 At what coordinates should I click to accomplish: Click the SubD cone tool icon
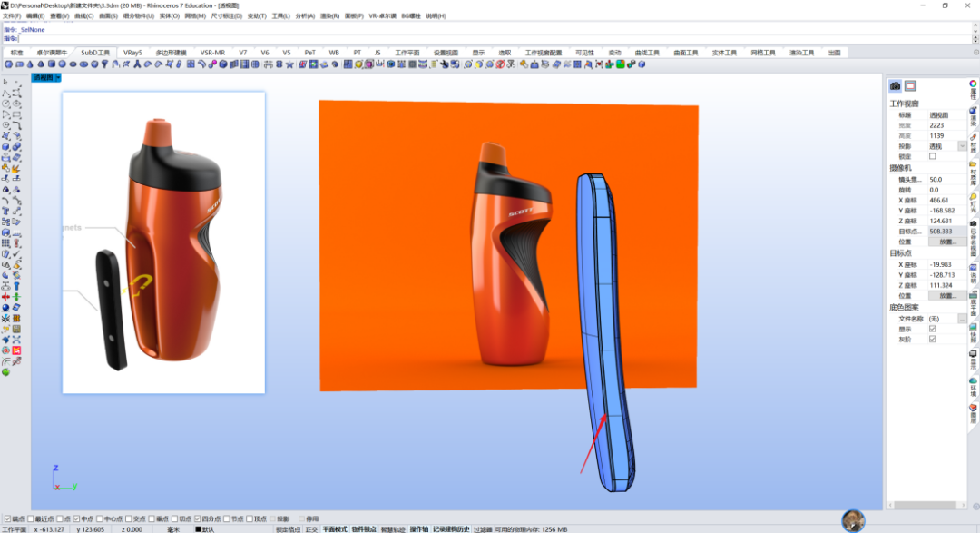30,64
